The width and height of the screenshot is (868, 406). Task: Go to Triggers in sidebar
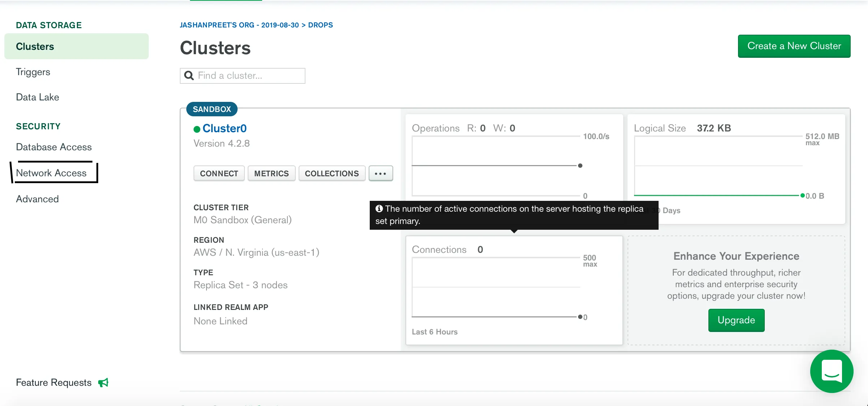click(33, 72)
